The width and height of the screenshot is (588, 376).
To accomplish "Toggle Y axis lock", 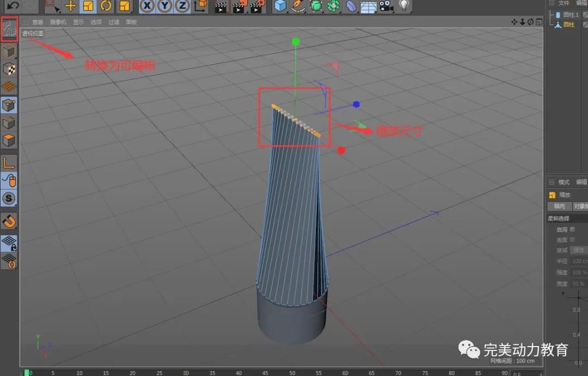I will (164, 6).
